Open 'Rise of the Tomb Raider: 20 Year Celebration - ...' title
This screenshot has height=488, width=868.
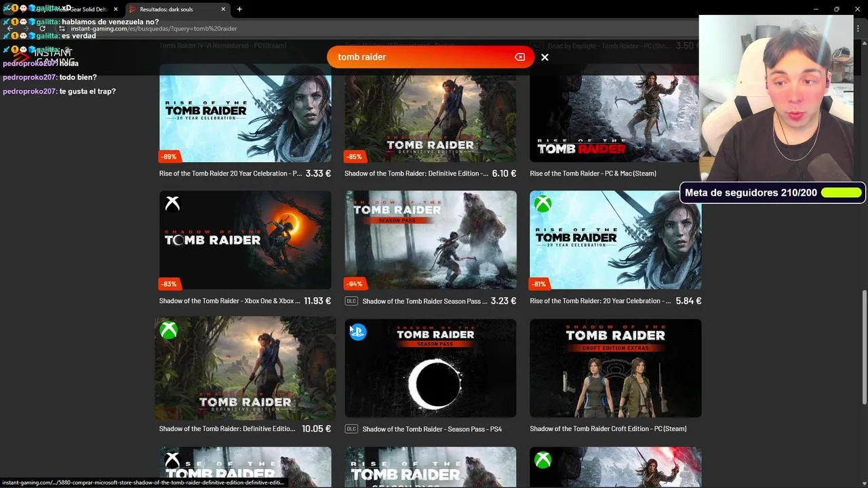click(600, 301)
